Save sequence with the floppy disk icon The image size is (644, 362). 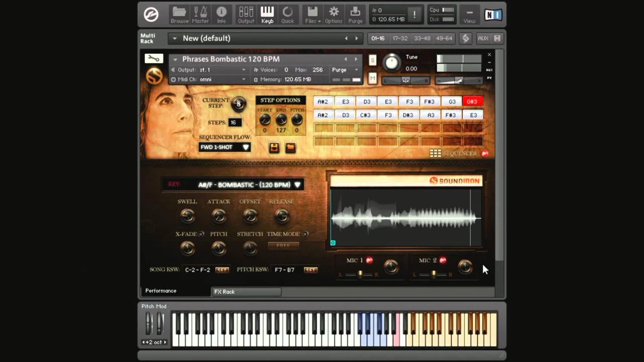(x=274, y=147)
